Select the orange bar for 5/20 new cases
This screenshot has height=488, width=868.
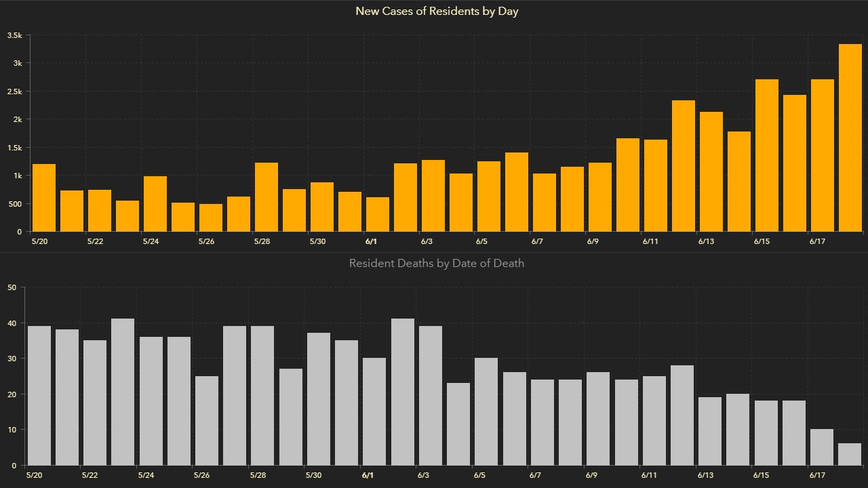pos(44,198)
